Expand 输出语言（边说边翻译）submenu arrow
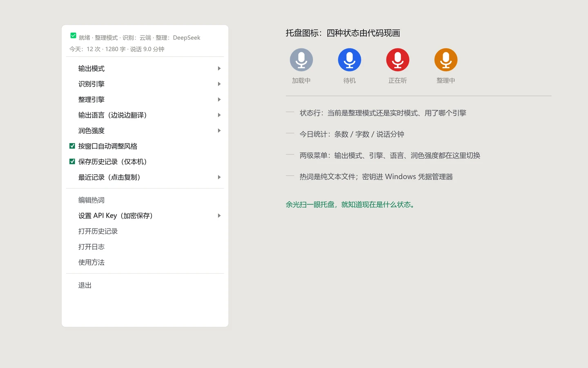Viewport: 588px width, 368px height. click(219, 115)
